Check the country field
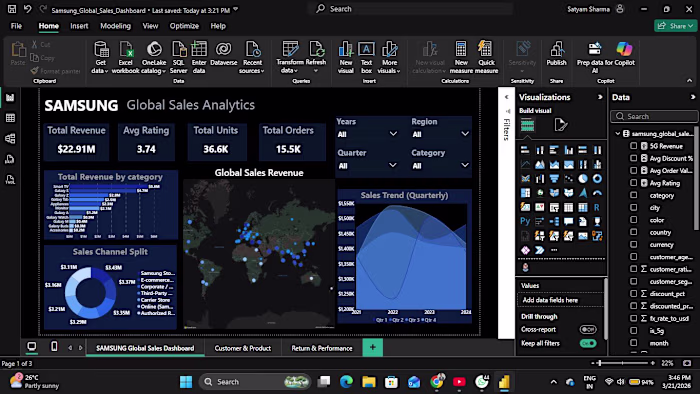Viewport: 700px width, 394px height. point(633,232)
